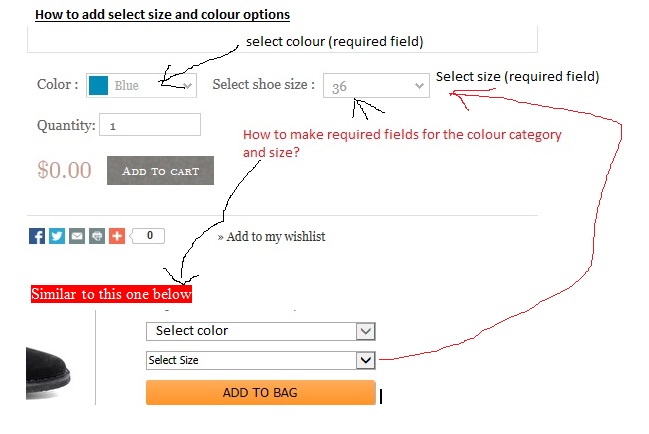The image size is (649, 434).
Task: Click the Add to Cart button
Action: coord(160,171)
